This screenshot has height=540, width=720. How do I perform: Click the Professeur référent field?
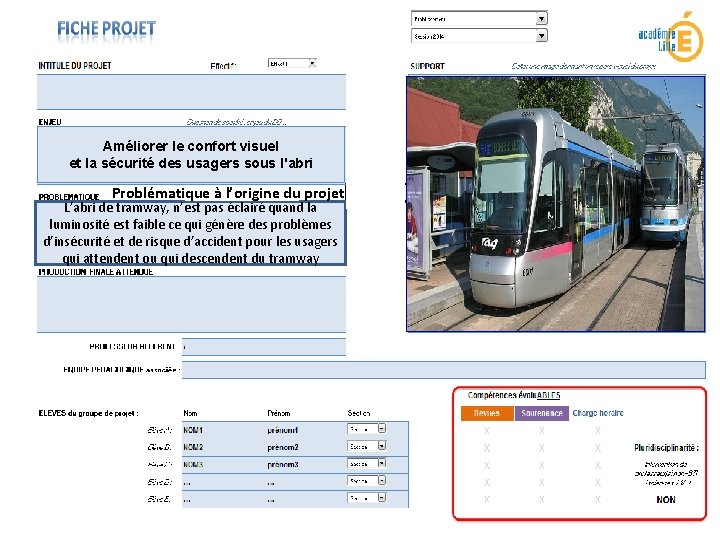coord(264,347)
